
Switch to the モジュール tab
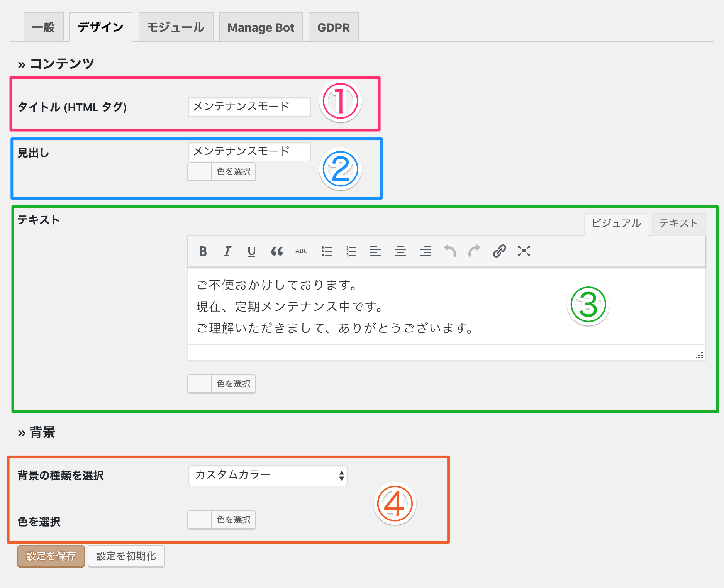[x=176, y=27]
